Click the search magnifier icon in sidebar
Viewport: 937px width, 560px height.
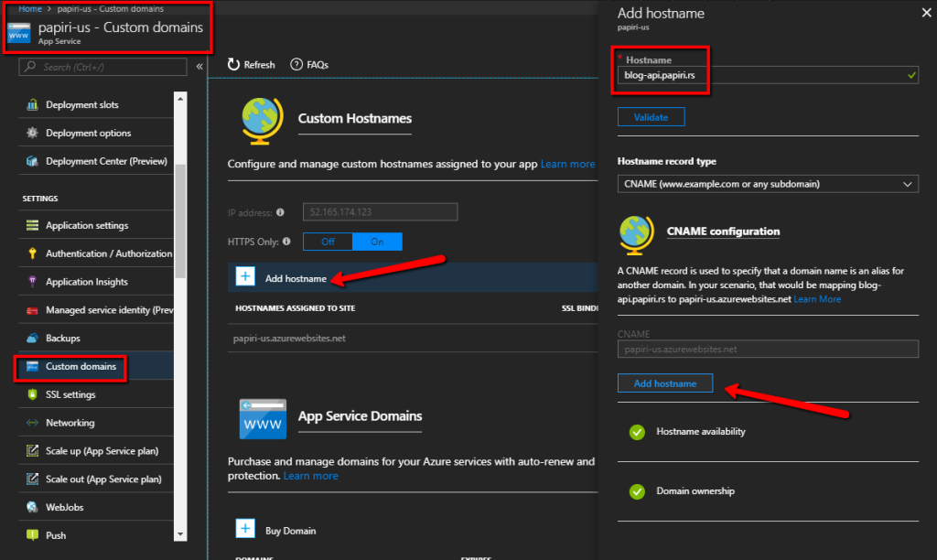[30, 66]
